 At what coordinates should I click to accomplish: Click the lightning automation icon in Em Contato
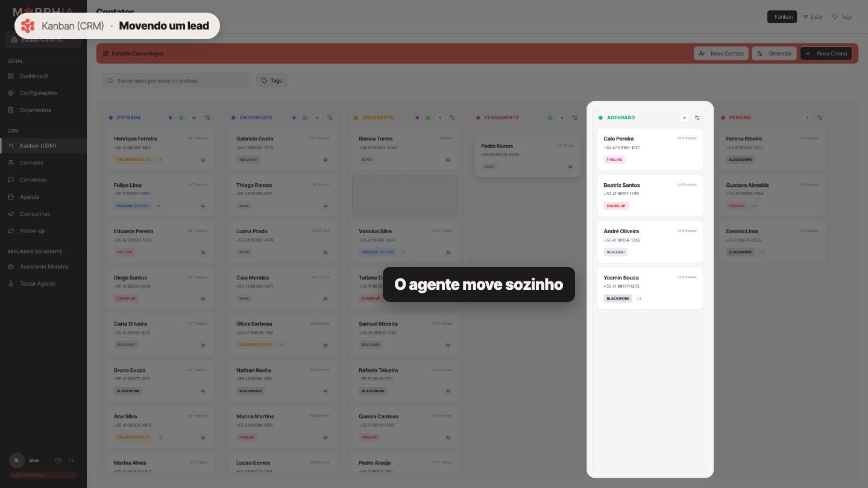(x=294, y=118)
